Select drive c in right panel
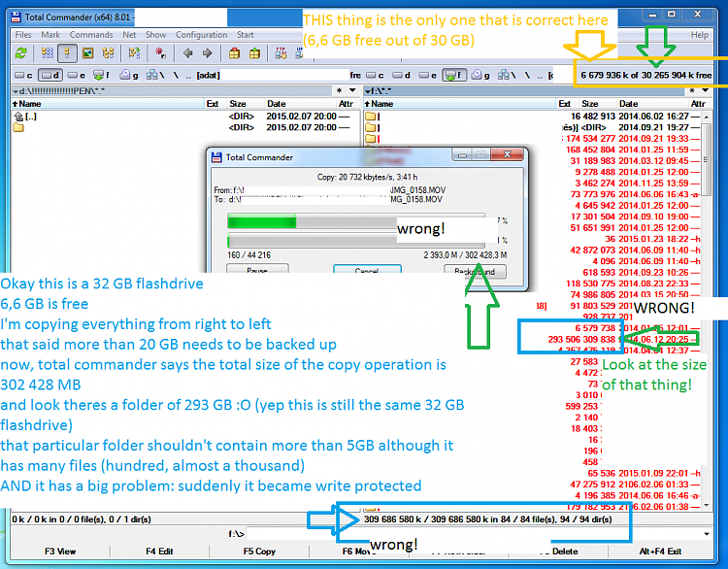The image size is (728, 569). (x=375, y=75)
